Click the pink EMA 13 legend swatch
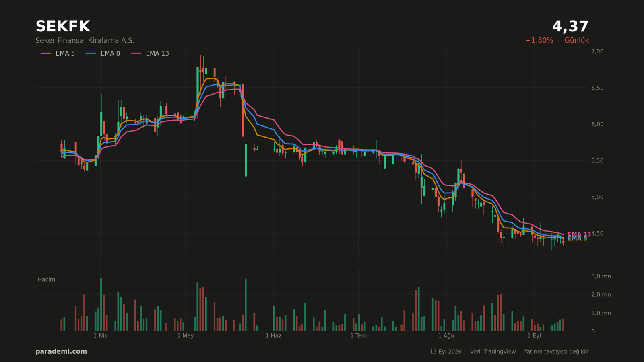644x362 pixels. [136, 53]
